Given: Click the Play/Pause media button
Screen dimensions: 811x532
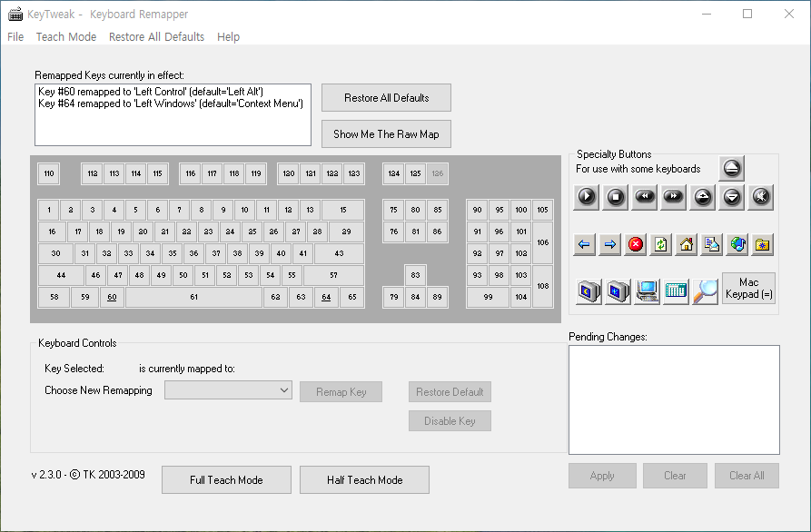Looking at the screenshot, I should 587,197.
